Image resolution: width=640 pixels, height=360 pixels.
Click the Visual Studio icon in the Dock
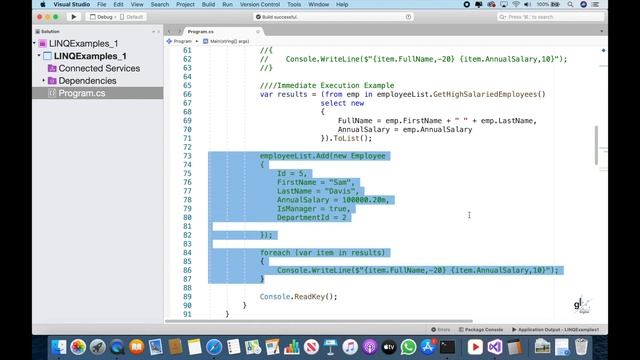495,347
